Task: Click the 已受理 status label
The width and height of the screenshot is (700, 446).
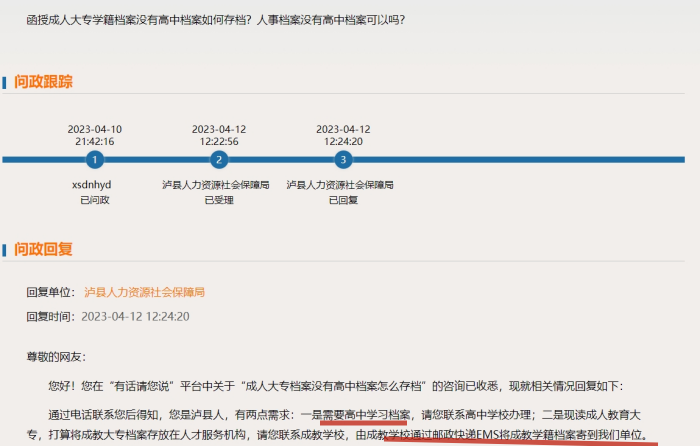Action: (219, 200)
